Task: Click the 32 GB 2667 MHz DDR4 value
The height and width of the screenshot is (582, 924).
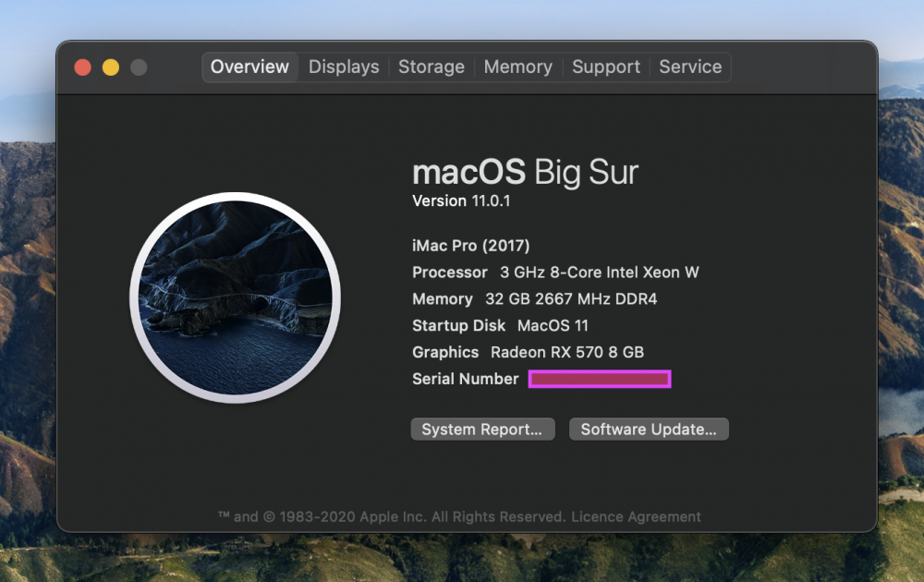Action: pyautogui.click(x=571, y=298)
